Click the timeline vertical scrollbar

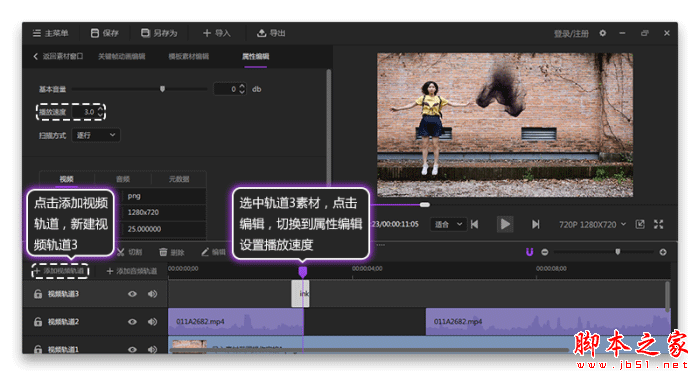[668, 297]
